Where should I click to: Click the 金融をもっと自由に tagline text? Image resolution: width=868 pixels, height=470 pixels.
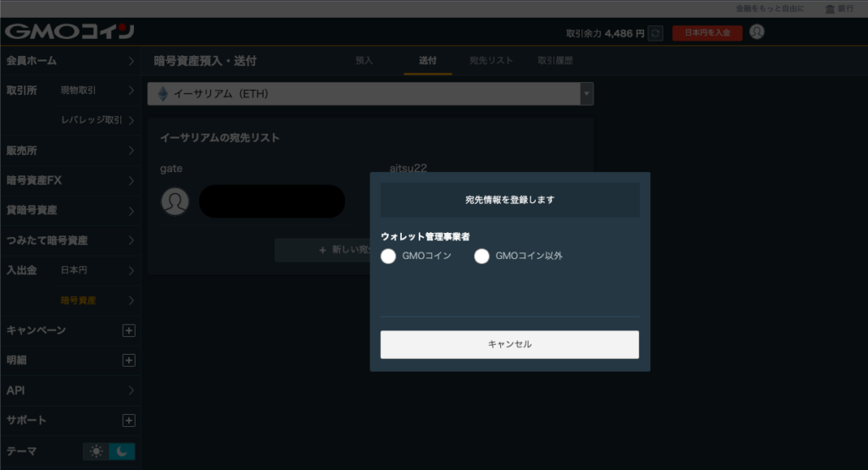click(x=770, y=8)
